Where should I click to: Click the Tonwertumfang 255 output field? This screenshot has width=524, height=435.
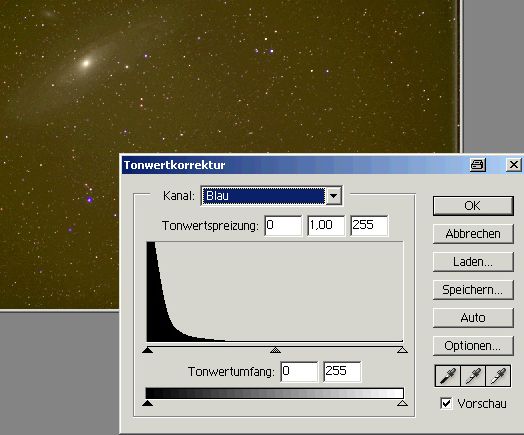click(342, 372)
